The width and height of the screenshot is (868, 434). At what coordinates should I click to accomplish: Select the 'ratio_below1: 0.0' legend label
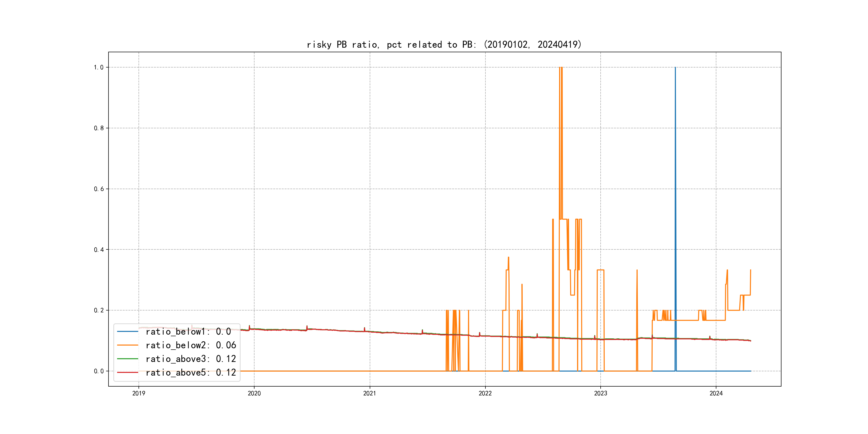[188, 332]
